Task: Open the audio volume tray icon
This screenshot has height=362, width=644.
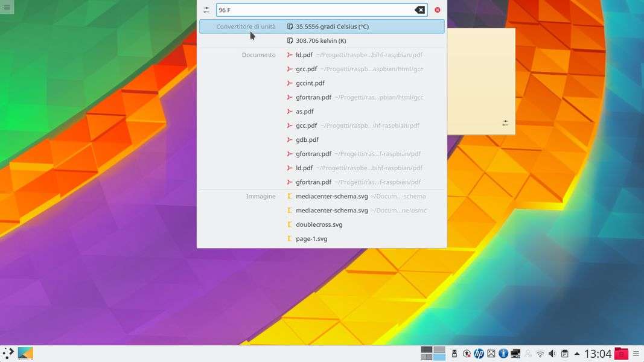Action: (x=552, y=354)
